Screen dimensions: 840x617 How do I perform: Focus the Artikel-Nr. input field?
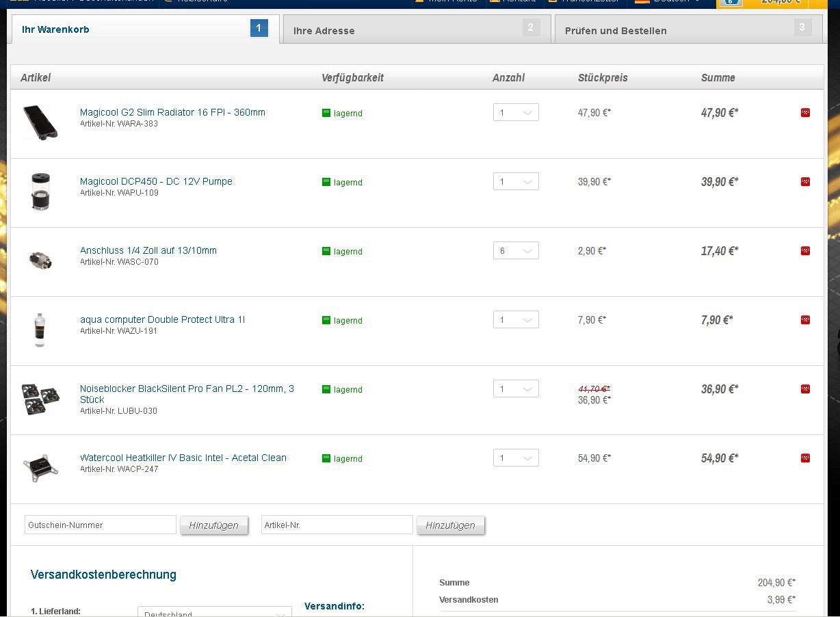[x=337, y=525]
